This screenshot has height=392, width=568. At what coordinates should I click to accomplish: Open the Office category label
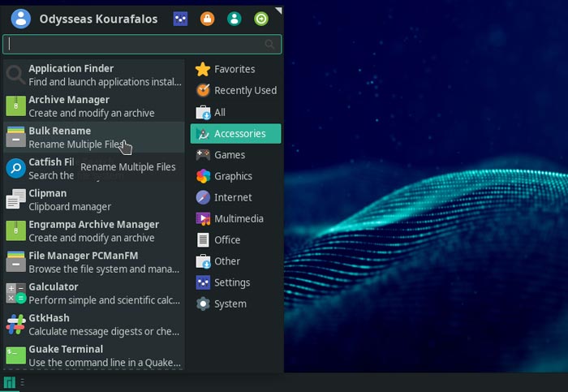tap(227, 240)
